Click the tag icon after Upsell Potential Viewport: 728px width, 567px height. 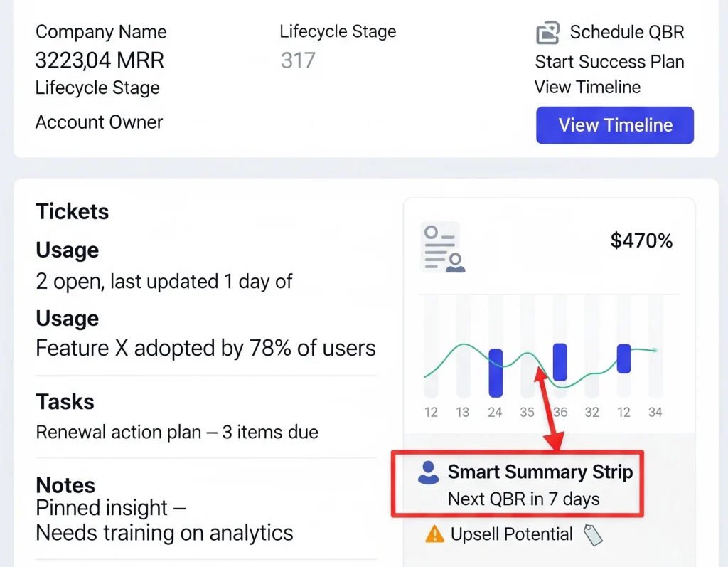click(x=593, y=535)
